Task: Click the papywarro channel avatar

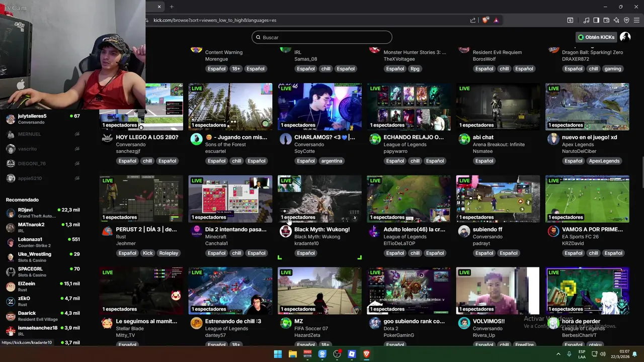Action: (x=375, y=139)
